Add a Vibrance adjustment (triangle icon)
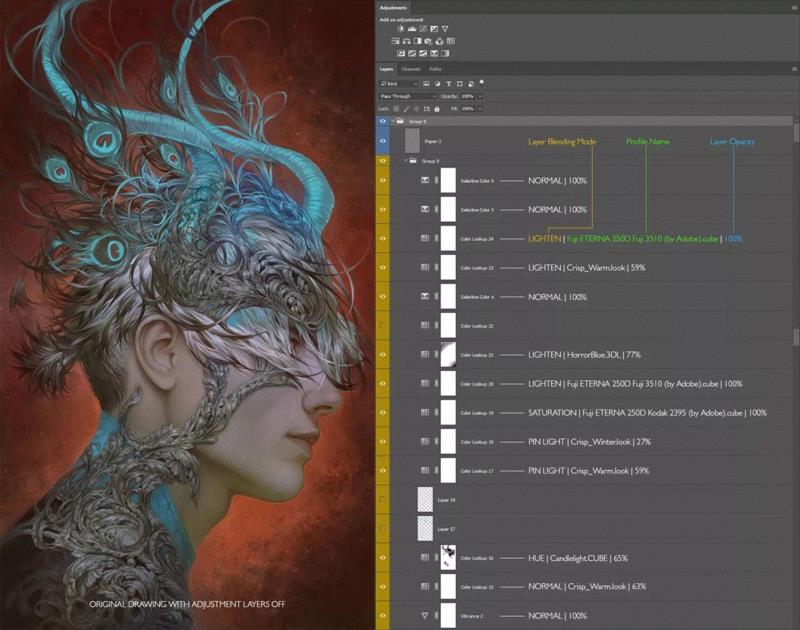The image size is (800, 630). pos(445,29)
